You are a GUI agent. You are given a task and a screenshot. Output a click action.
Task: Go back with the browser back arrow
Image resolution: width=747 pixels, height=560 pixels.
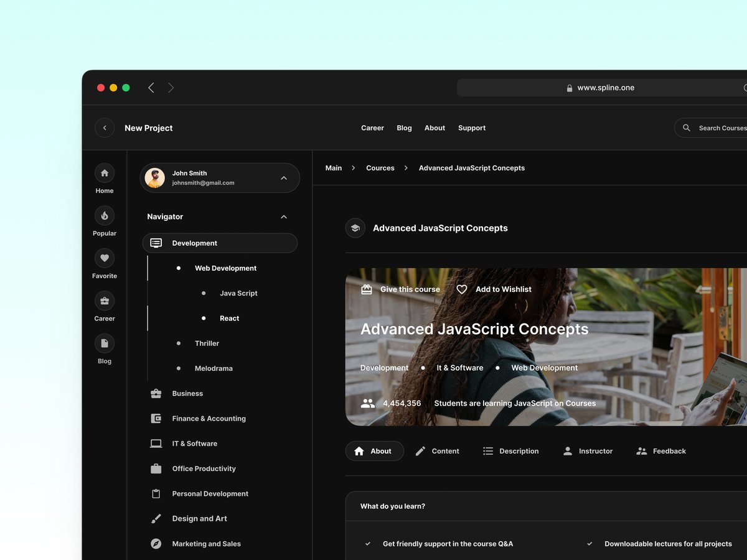[151, 88]
